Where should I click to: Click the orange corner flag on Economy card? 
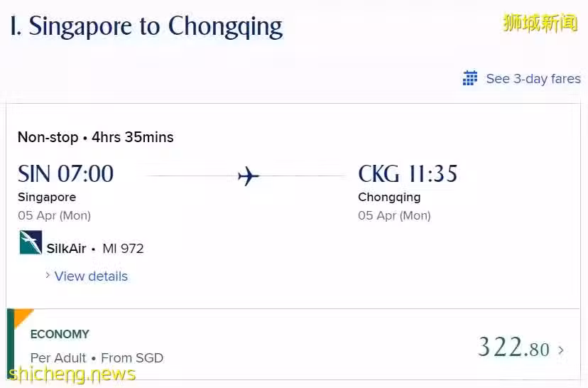click(23, 318)
